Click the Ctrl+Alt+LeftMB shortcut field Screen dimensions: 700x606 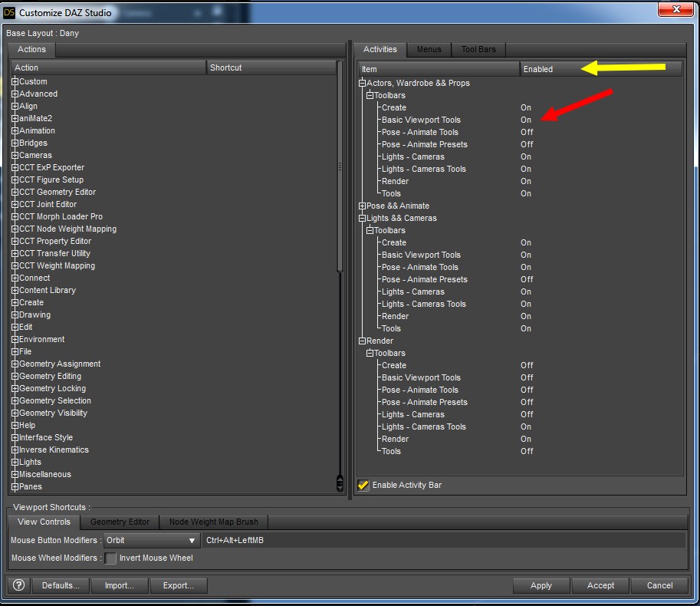[x=444, y=540]
